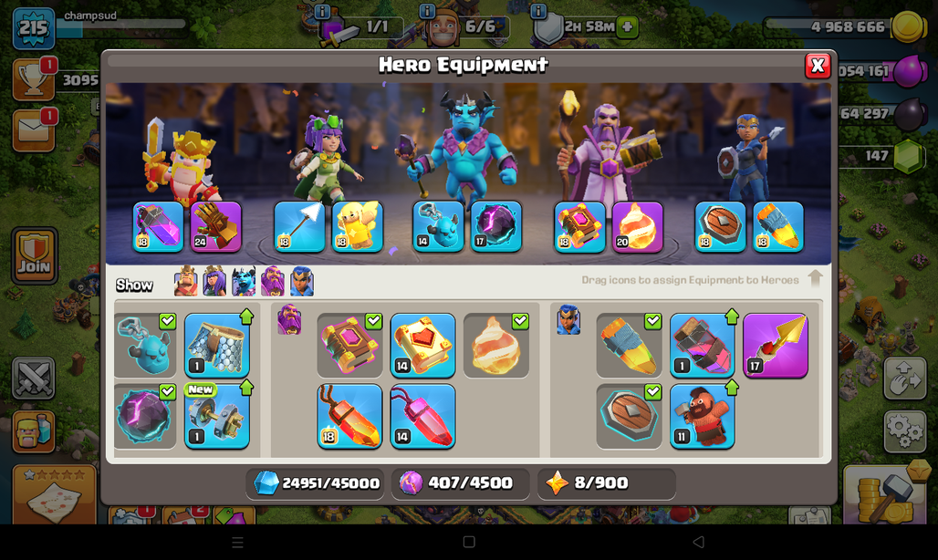Close the Hero Equipment window
938x560 pixels.
coord(818,66)
